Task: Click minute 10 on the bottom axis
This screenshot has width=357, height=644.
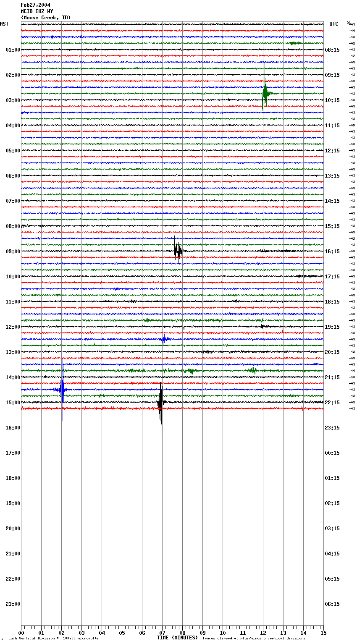Action: pyautogui.click(x=223, y=633)
